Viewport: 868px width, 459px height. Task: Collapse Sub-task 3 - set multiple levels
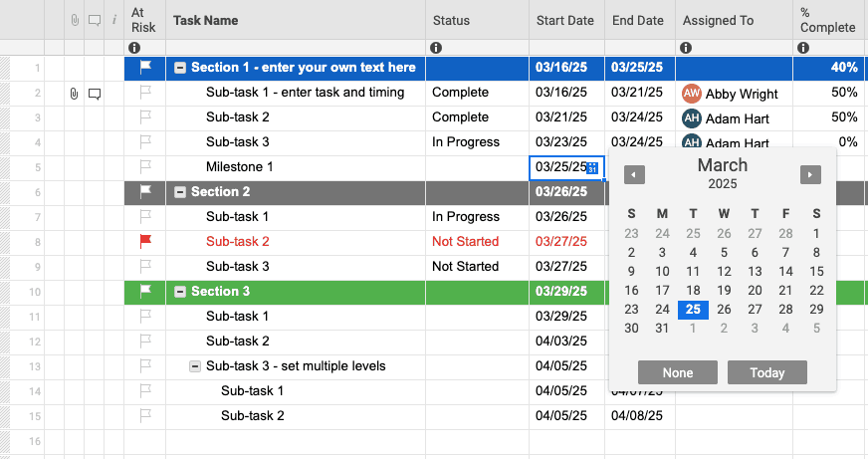tap(195, 366)
